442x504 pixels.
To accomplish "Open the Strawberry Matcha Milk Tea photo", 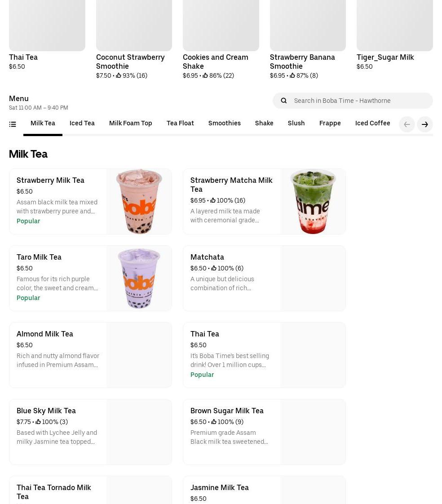I will 313,202.
